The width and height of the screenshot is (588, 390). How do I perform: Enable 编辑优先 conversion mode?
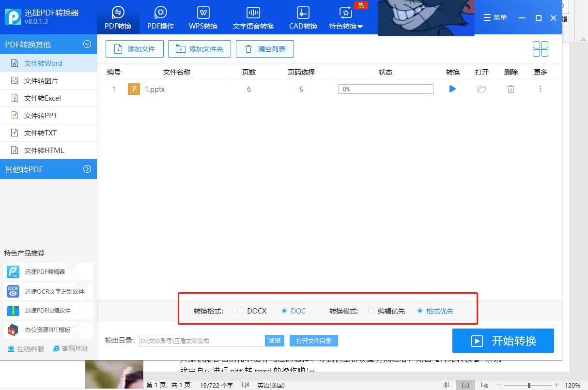click(x=371, y=311)
